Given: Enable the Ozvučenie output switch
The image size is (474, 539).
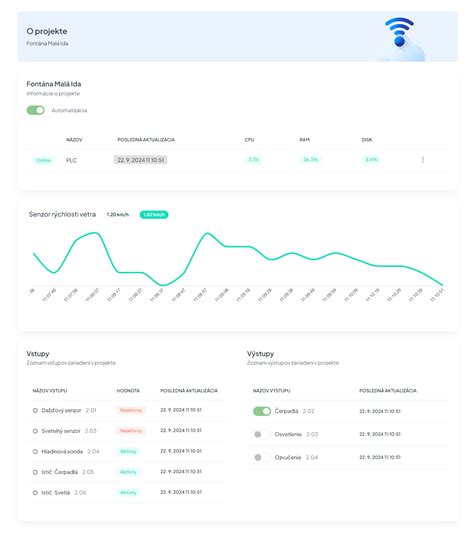Looking at the screenshot, I should click(262, 458).
